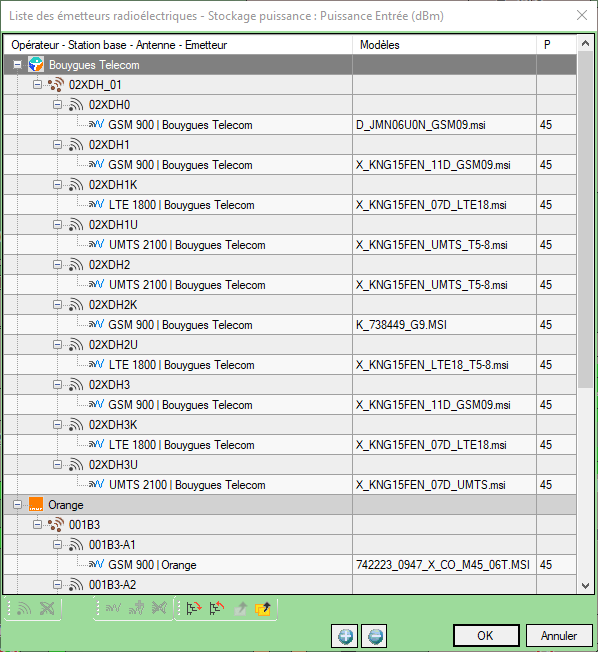Viewport: 598px width, 652px height.
Task: Click the expand tree toolbar icon
Action: pyautogui.click(x=193, y=608)
